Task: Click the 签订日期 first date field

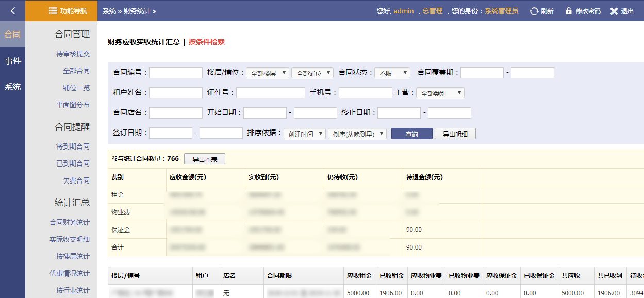Action: coord(171,133)
